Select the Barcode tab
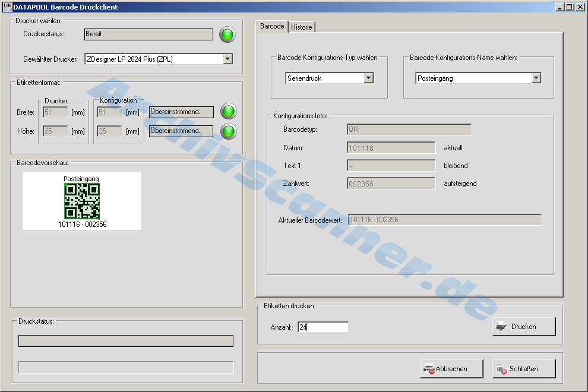Screen dimensions: 588x392 (272, 27)
